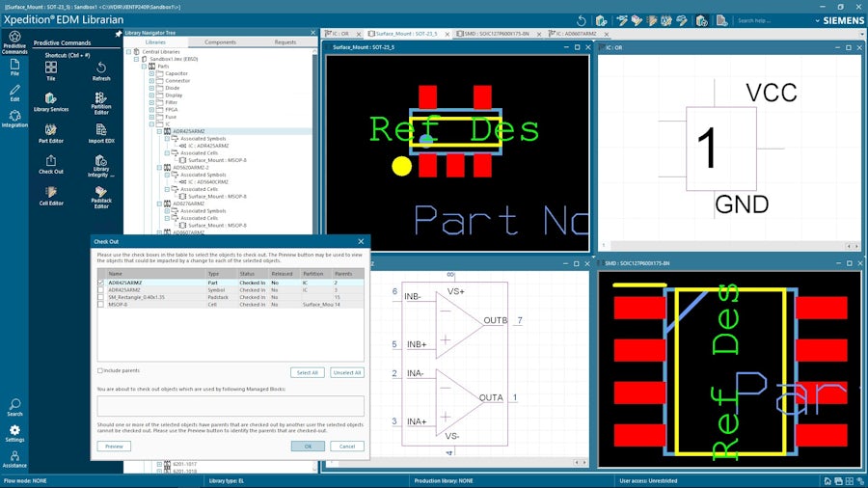
Task: Launch the Padstack Editor
Action: pyautogui.click(x=101, y=198)
